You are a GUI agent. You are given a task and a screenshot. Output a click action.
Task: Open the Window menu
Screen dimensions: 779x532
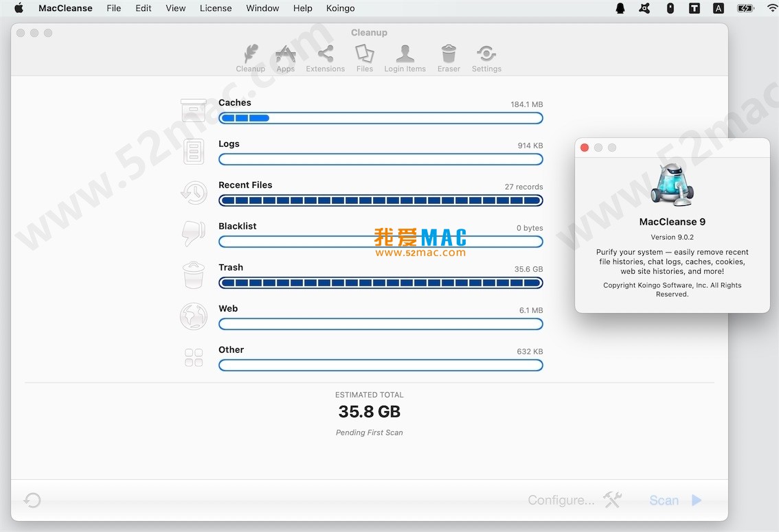click(262, 8)
